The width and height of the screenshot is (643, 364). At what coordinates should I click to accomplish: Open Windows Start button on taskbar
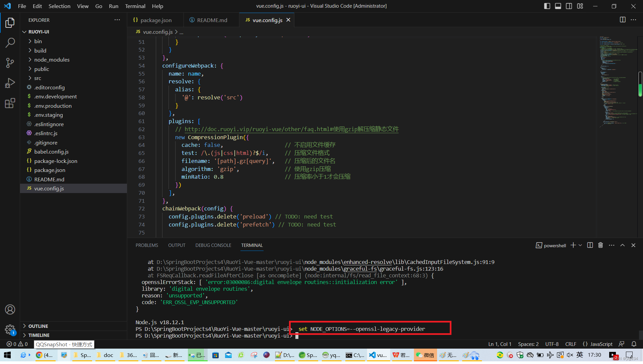pos(7,355)
